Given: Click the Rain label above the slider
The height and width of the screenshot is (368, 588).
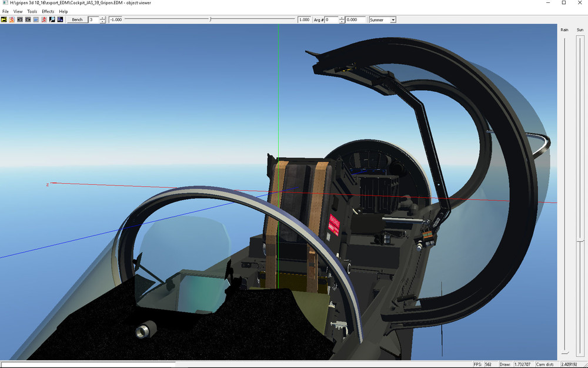Looking at the screenshot, I should click(x=564, y=29).
